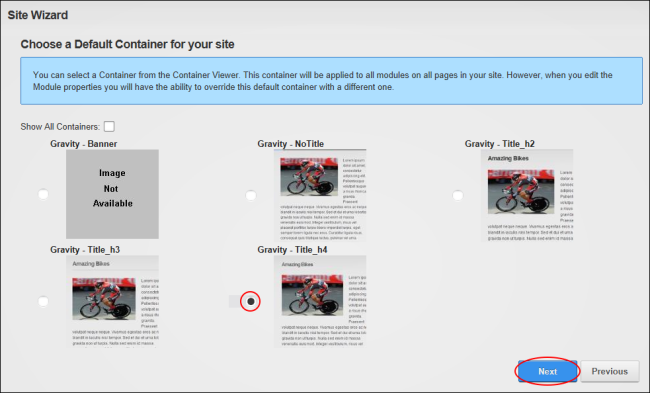650x393 pixels.
Task: Click the Gravity - Title_h3 label text
Action: point(85,250)
